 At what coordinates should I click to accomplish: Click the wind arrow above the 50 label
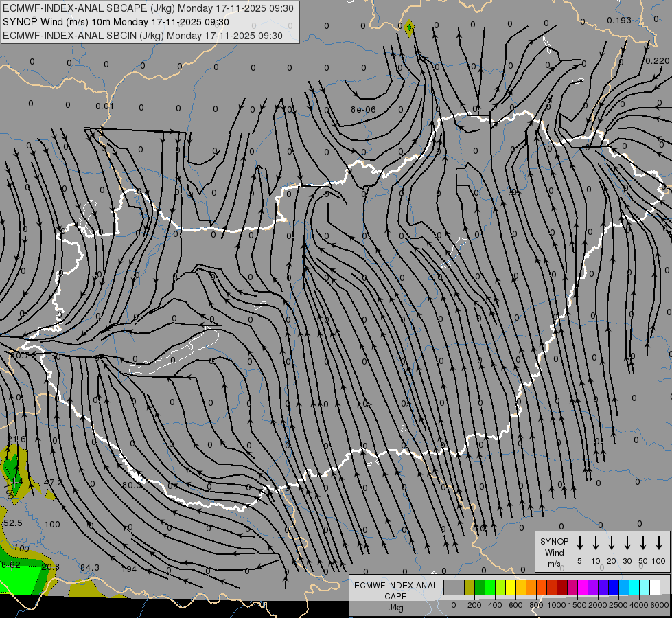click(x=643, y=543)
